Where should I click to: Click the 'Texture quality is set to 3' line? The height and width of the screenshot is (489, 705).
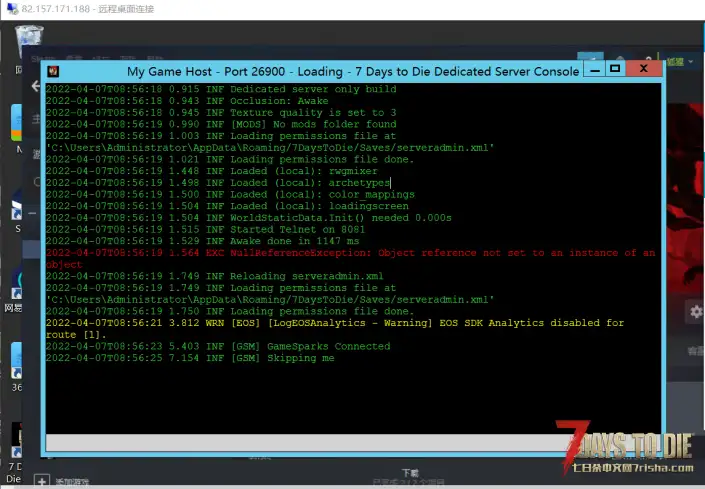tap(221, 112)
